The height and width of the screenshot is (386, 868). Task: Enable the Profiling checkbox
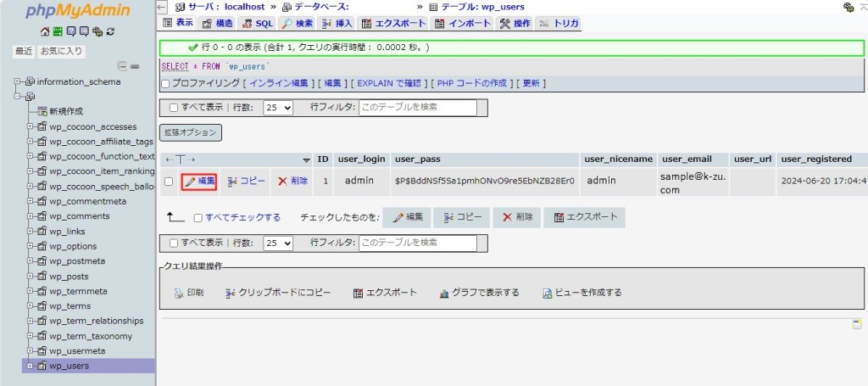[x=166, y=84]
